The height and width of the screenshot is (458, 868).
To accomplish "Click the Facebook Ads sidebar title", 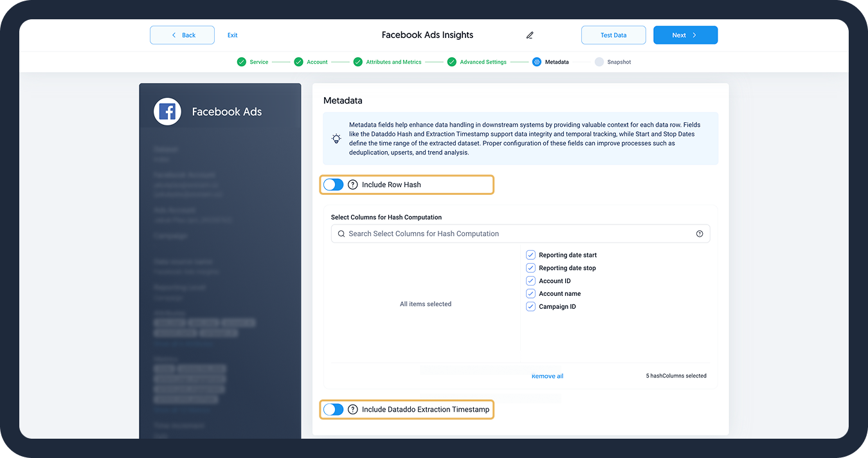I will tap(227, 112).
